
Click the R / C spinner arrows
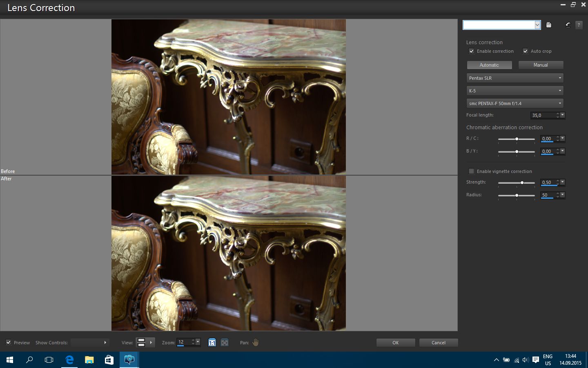pyautogui.click(x=558, y=139)
